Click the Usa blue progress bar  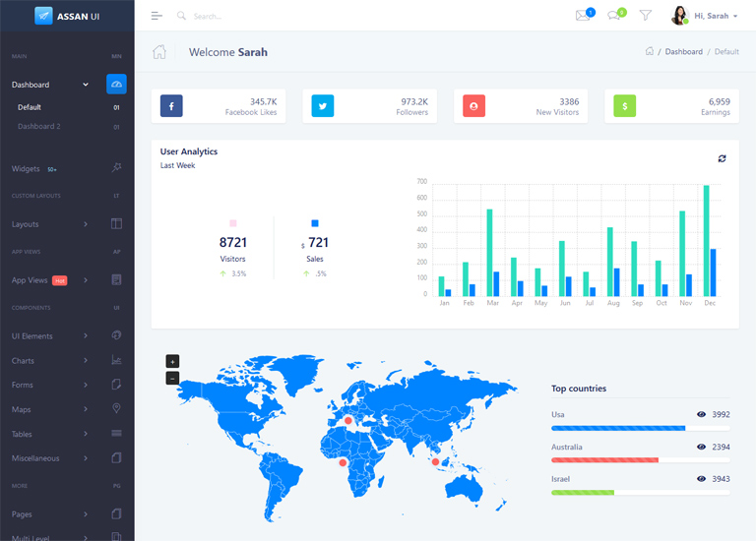point(618,429)
